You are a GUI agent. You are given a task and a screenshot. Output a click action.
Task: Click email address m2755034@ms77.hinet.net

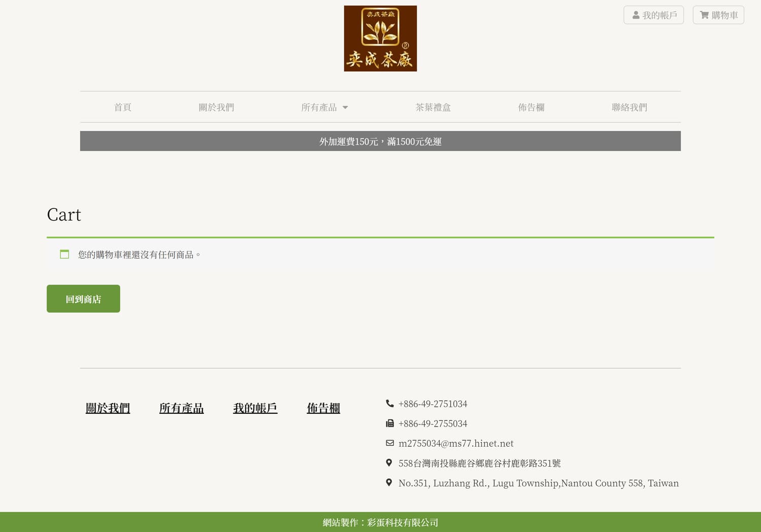tap(456, 443)
